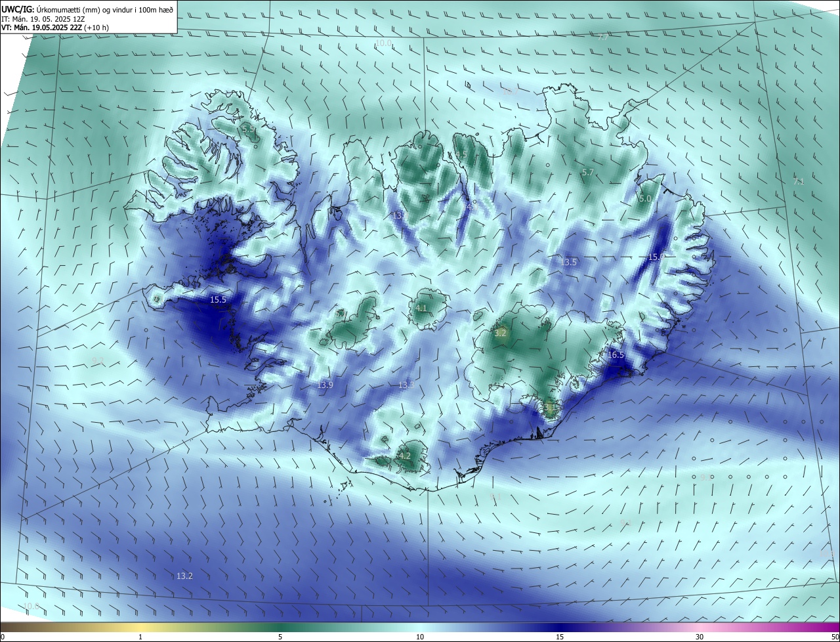Click the 1 tick on the color scale
Viewport: 840px width, 642px height.
point(140,637)
